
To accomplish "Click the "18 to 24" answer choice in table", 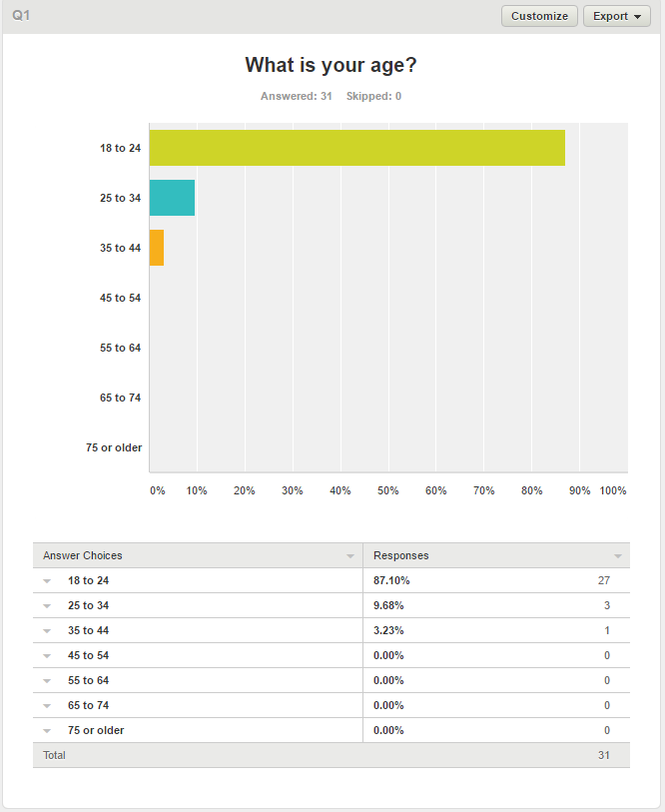I will pyautogui.click(x=88, y=580).
